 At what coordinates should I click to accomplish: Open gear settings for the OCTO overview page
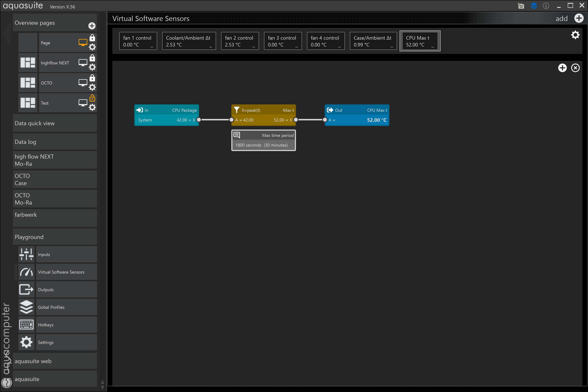(92, 87)
